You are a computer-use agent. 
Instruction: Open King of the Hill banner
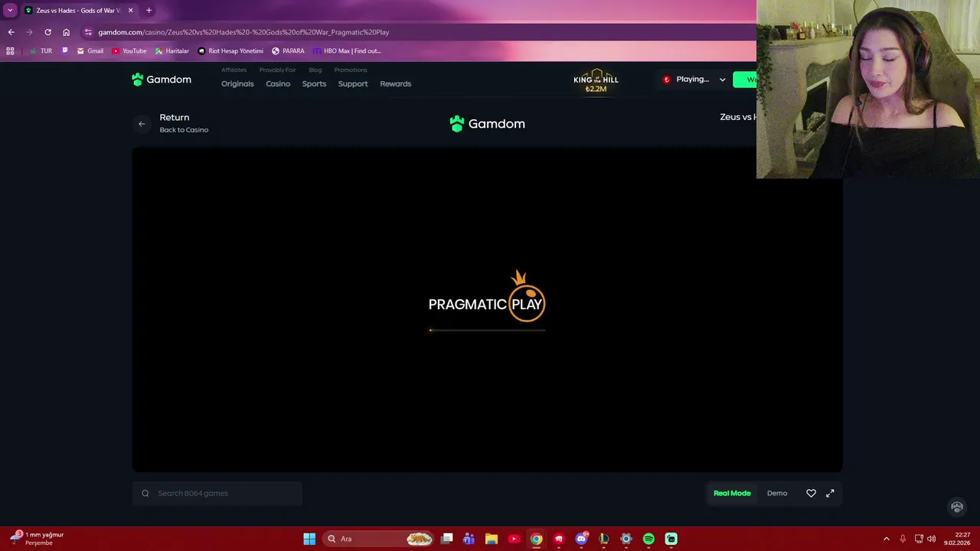pos(596,81)
